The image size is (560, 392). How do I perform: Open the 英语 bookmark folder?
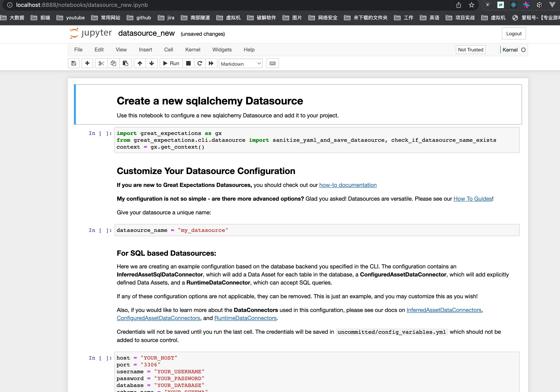coord(429,18)
